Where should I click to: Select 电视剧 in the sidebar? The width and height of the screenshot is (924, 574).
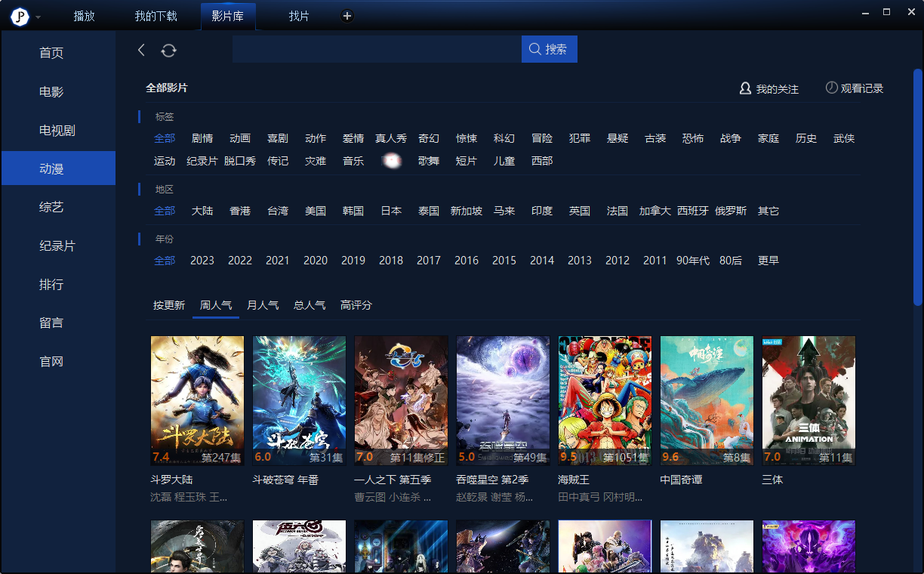[x=57, y=131]
